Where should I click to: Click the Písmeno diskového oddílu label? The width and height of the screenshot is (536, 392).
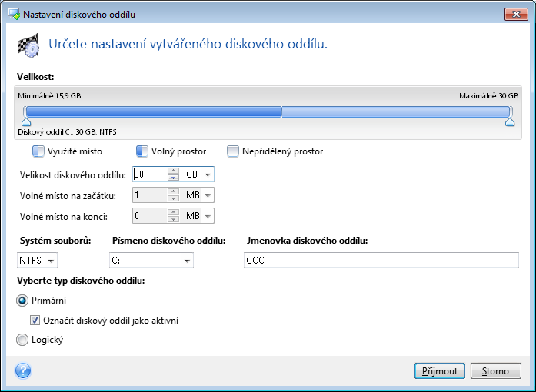click(169, 241)
